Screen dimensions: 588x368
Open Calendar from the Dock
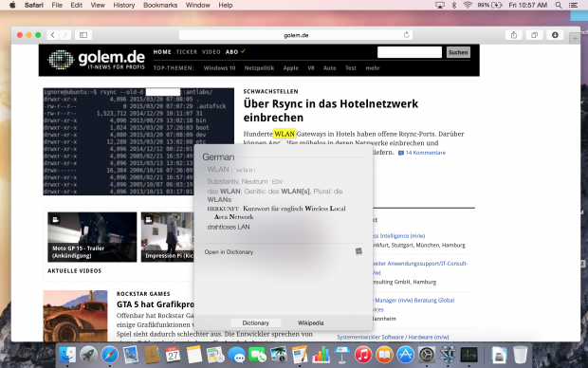174,355
